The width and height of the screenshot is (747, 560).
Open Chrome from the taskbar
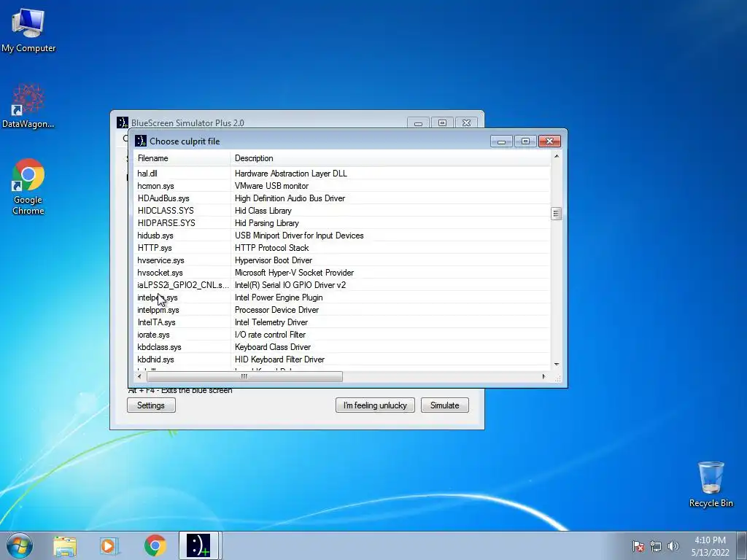click(x=155, y=546)
